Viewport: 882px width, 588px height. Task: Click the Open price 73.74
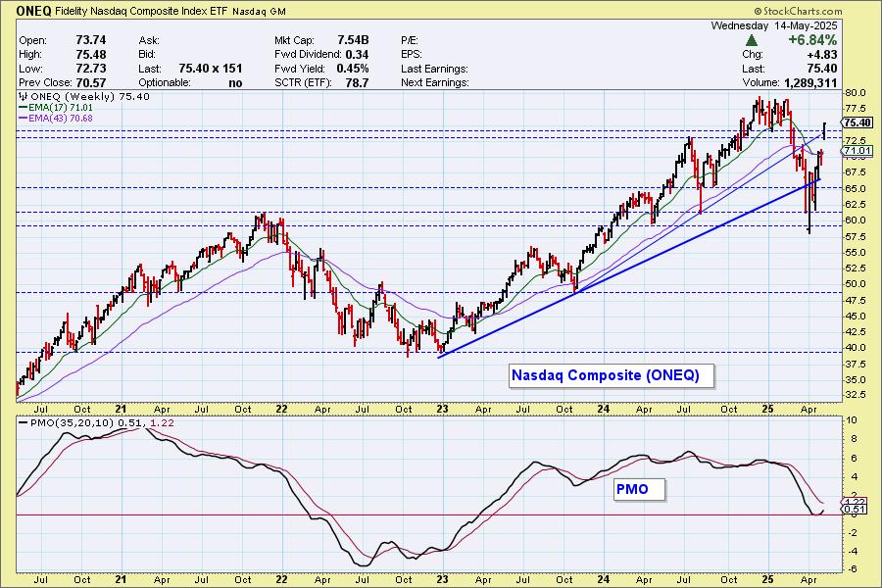coord(90,40)
